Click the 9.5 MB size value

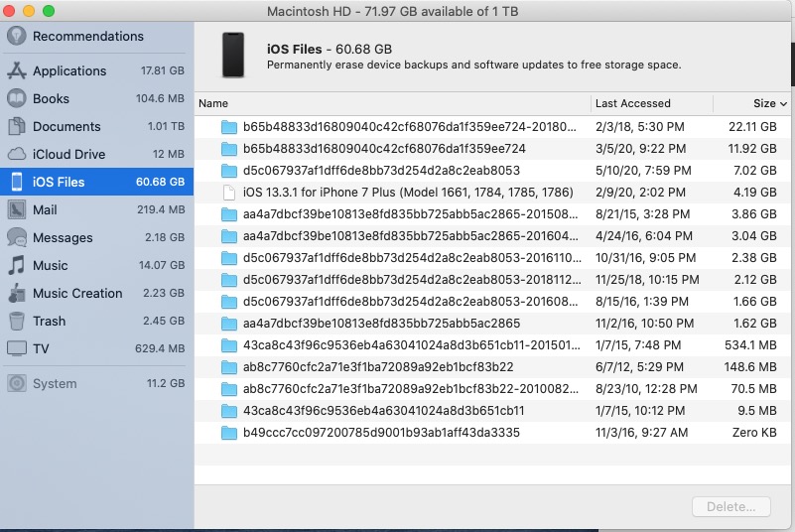pyautogui.click(x=757, y=410)
